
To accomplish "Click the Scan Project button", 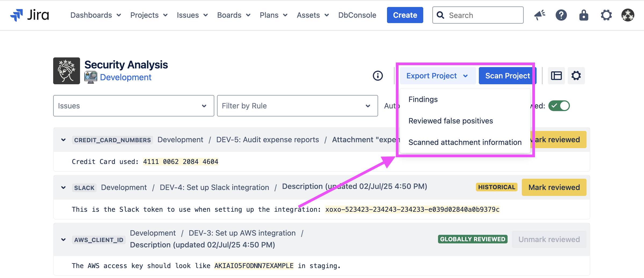I will tap(507, 76).
